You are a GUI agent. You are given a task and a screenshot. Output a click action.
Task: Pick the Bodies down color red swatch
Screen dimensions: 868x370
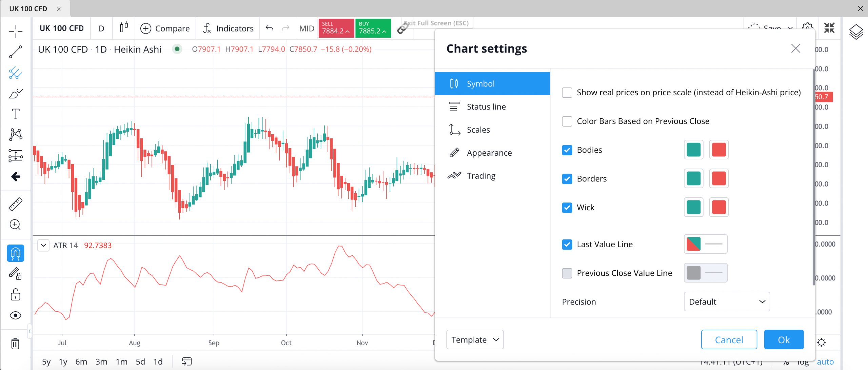pyautogui.click(x=718, y=150)
